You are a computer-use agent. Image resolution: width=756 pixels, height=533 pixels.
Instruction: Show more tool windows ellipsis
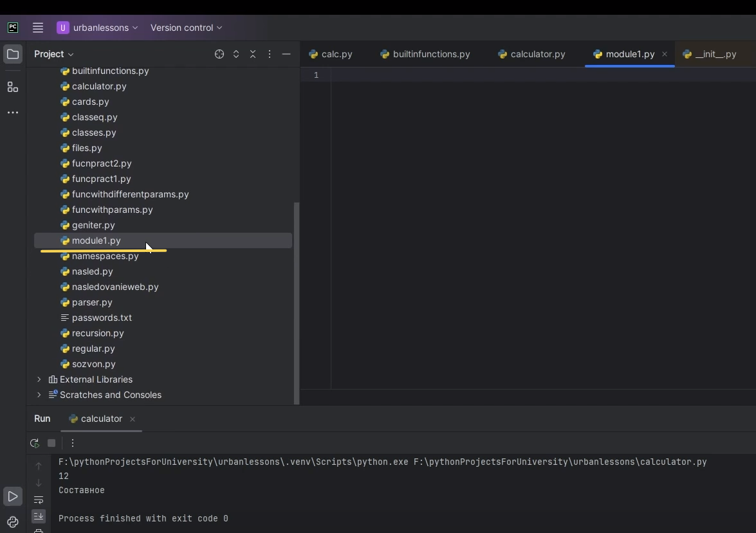(13, 113)
